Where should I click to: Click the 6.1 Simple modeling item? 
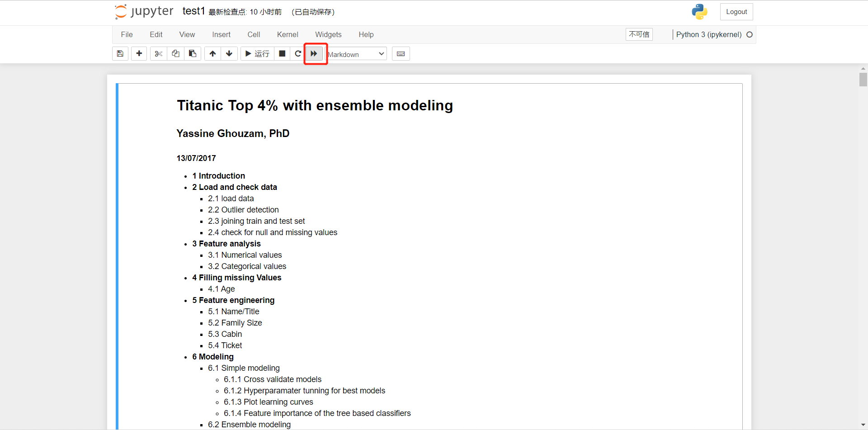(244, 368)
